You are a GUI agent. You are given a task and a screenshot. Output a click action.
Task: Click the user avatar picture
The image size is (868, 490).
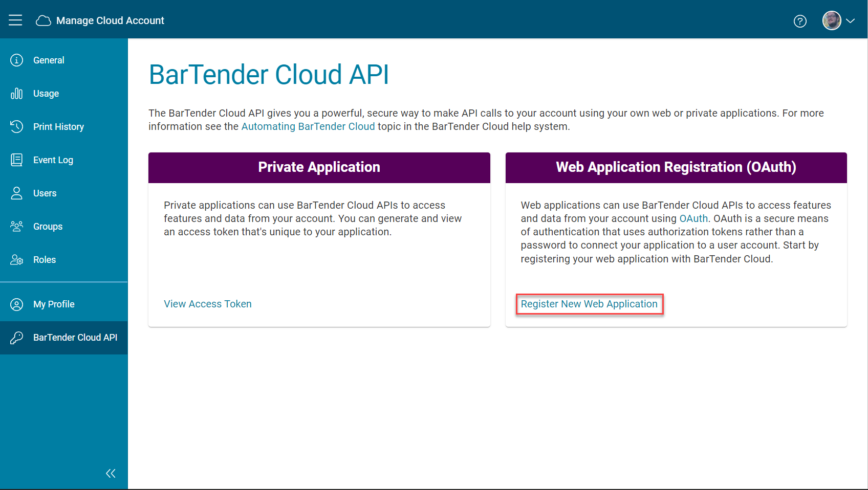coord(832,20)
